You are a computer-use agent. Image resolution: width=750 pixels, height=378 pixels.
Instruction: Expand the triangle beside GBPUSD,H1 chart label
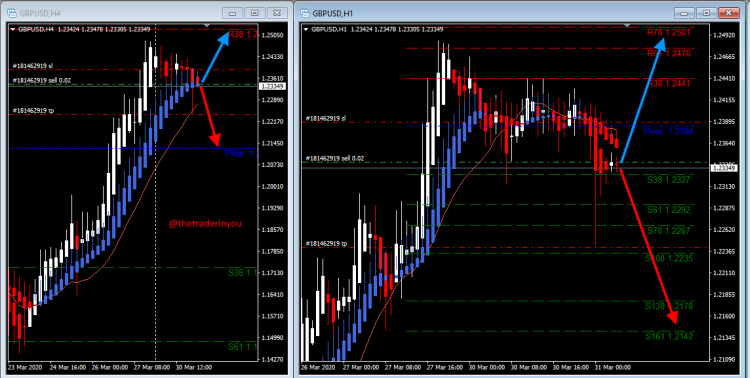(306, 29)
